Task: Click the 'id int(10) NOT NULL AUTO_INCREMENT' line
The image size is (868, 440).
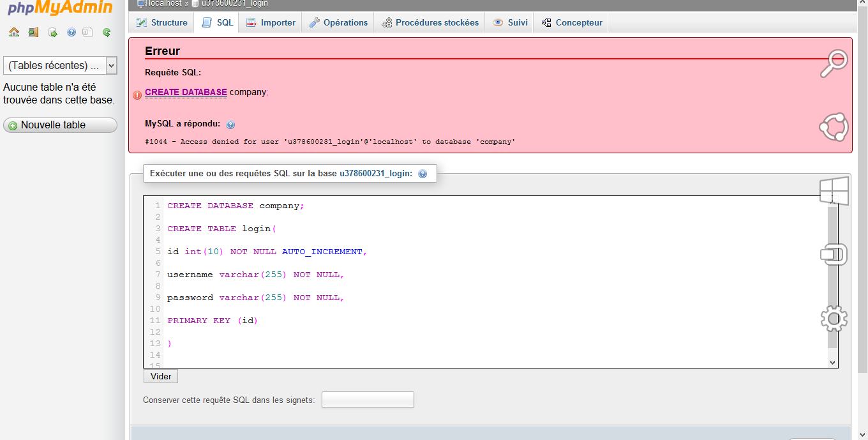Action: click(267, 252)
